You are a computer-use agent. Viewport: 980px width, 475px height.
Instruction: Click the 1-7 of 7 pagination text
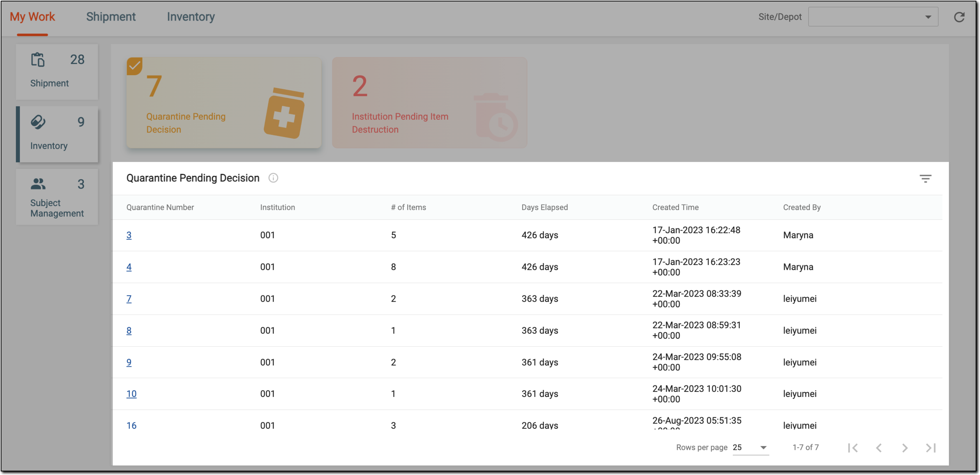pyautogui.click(x=806, y=447)
